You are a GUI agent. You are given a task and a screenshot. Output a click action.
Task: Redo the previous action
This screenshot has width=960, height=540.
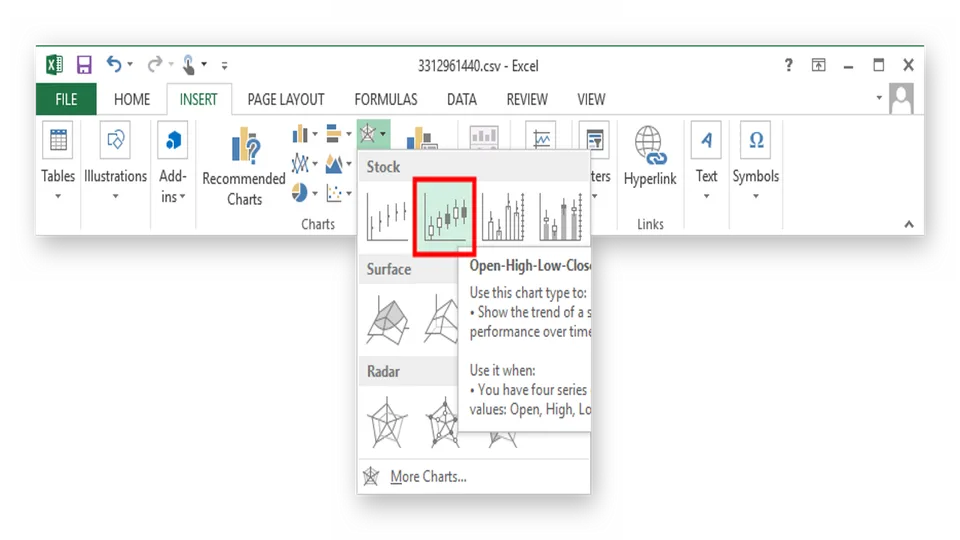pyautogui.click(x=155, y=64)
